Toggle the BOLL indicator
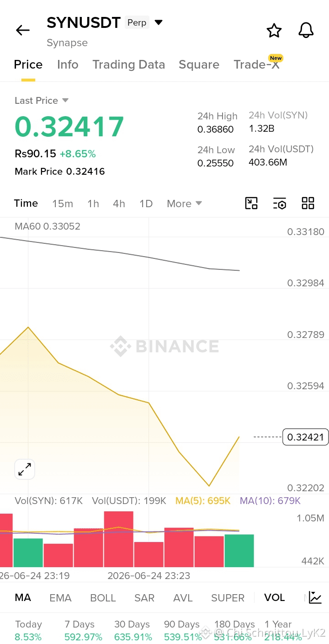The image size is (329, 644). coord(103,598)
